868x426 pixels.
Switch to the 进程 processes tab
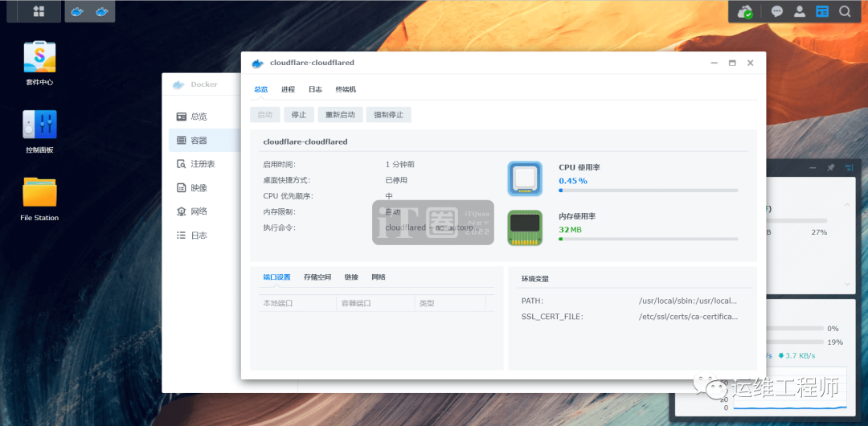click(288, 89)
